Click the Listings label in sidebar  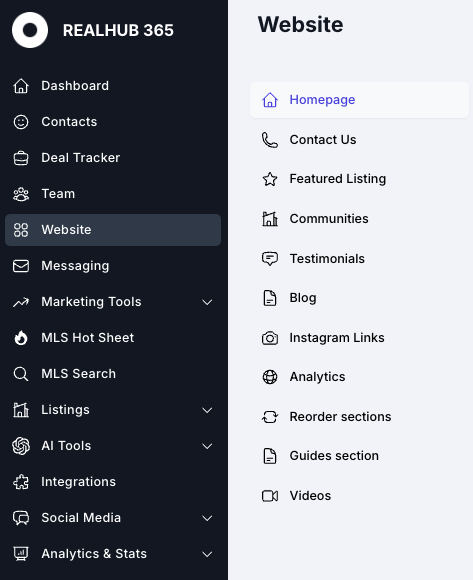click(65, 410)
